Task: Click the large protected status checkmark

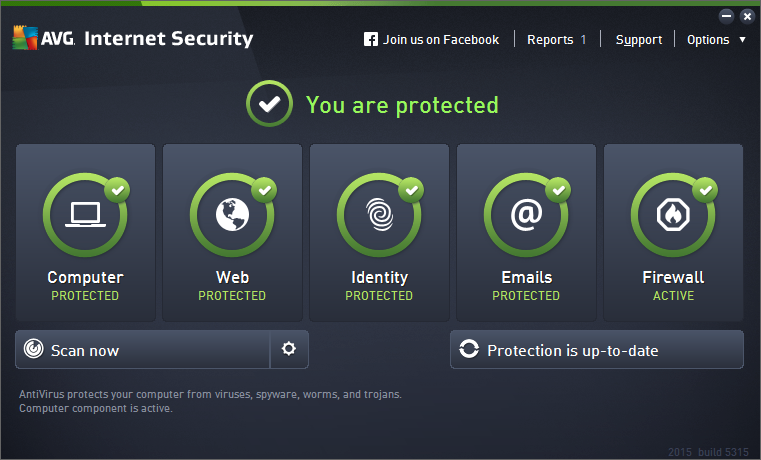Action: point(267,104)
